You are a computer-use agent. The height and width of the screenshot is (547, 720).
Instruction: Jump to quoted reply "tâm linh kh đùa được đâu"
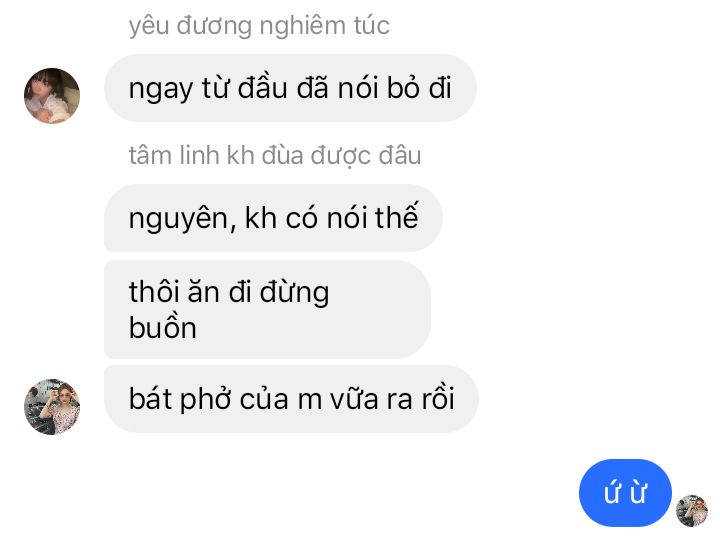point(275,156)
